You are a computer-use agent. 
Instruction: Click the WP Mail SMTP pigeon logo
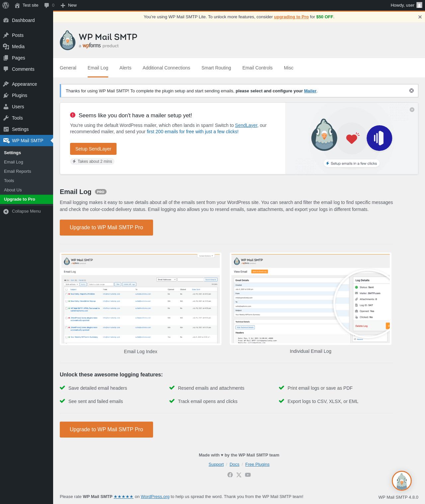(x=68, y=41)
